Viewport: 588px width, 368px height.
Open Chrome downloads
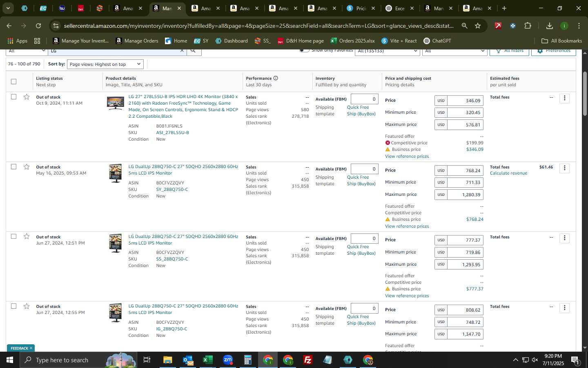coord(550,26)
